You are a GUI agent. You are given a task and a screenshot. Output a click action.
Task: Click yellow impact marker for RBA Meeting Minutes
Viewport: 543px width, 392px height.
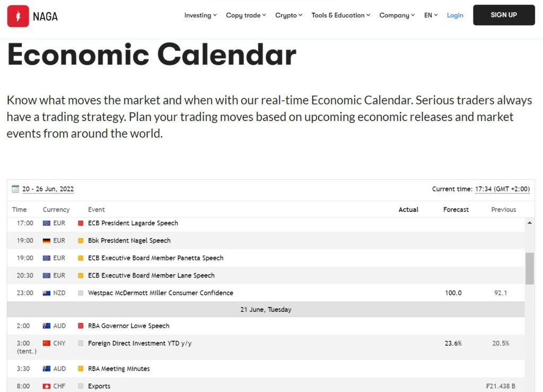click(x=81, y=369)
